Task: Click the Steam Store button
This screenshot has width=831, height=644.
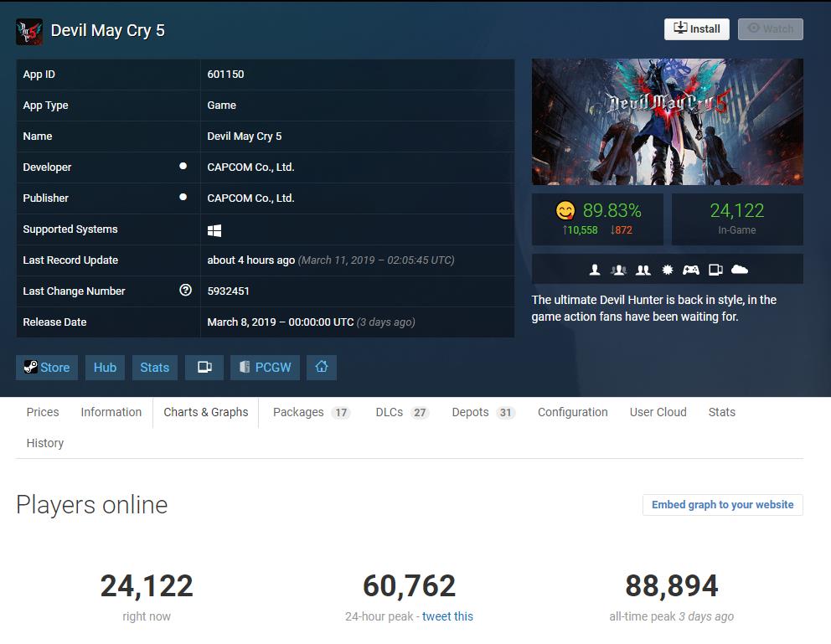Action: (x=47, y=368)
